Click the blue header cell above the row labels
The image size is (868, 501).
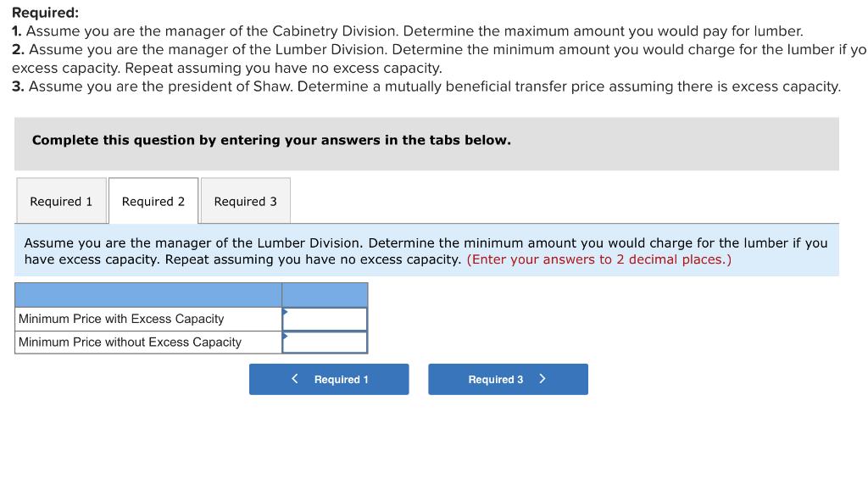pyautogui.click(x=148, y=294)
